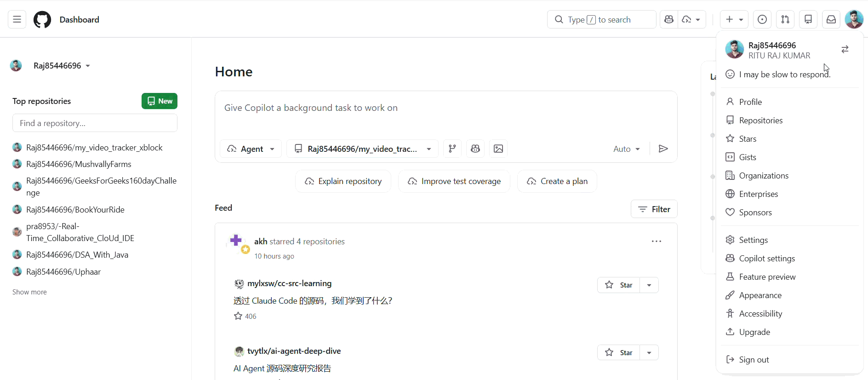The height and width of the screenshot is (380, 868).
Task: Open Sponsors from the user menu
Action: click(789, 212)
